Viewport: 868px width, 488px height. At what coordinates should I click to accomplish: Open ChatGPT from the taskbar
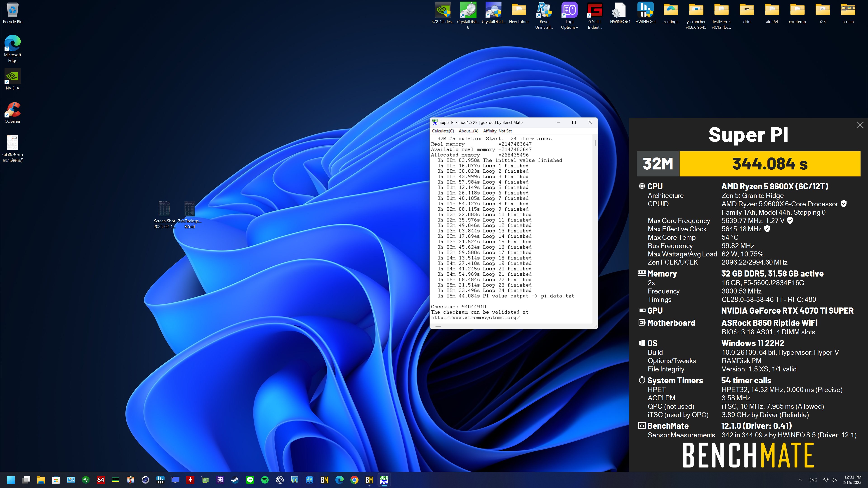click(280, 480)
